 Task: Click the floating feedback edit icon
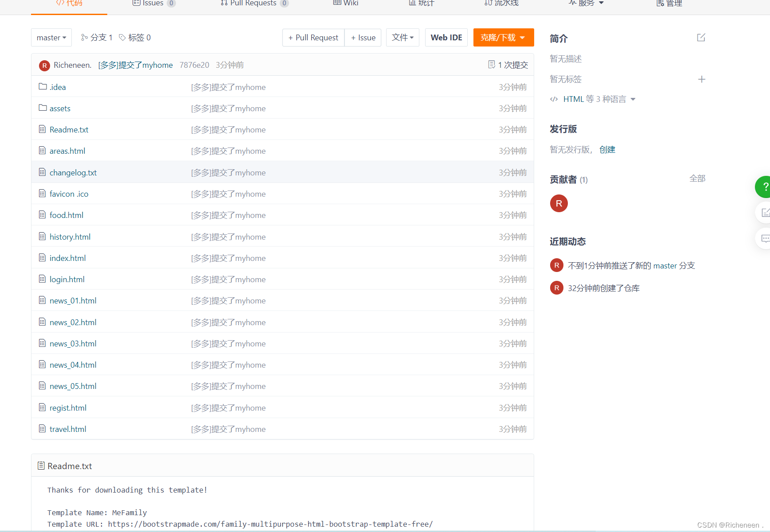765,213
